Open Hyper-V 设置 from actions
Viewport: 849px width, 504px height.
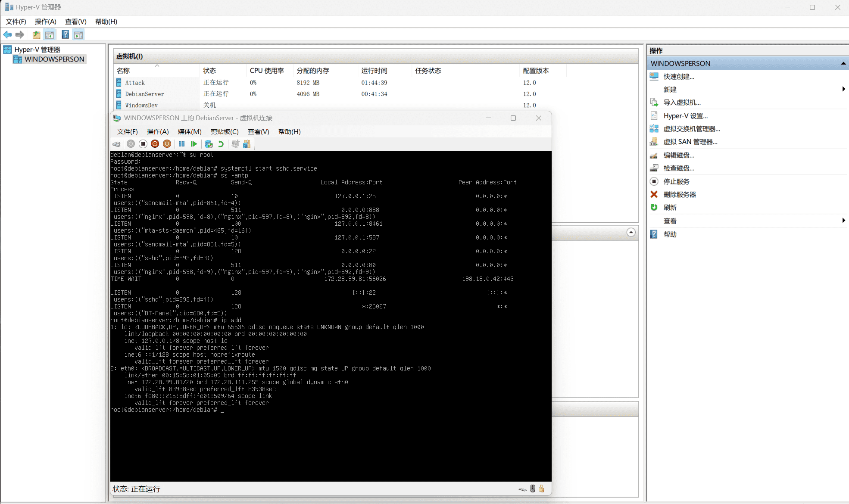point(685,116)
